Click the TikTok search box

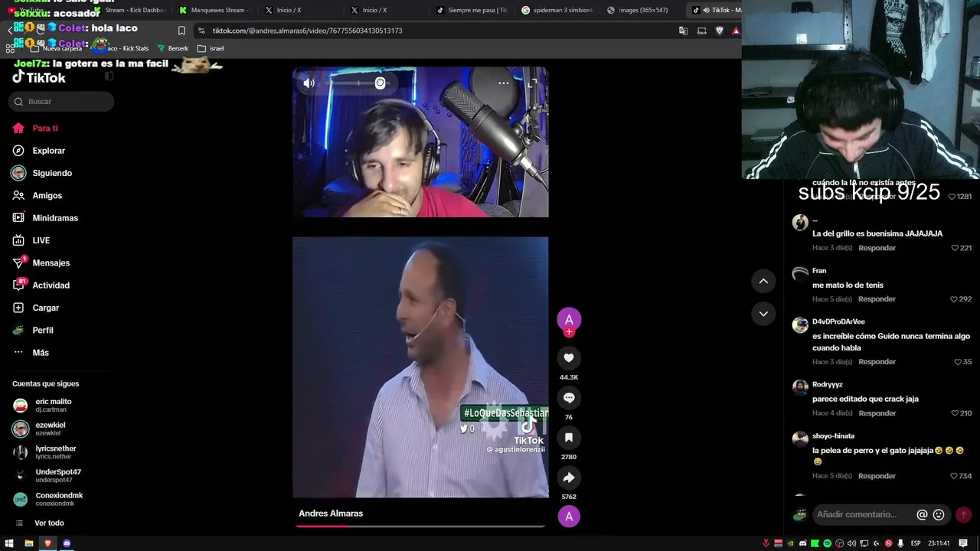[61, 102]
